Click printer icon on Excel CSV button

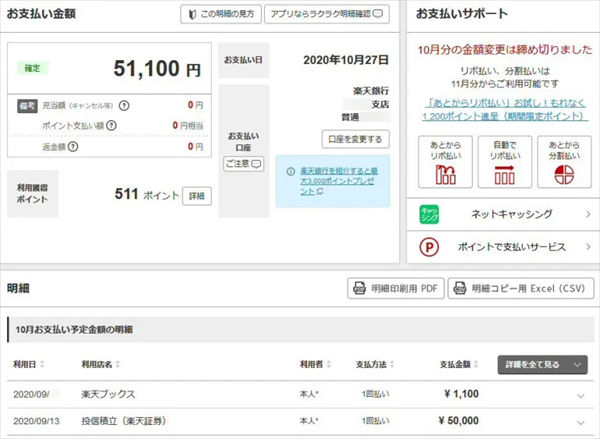[x=460, y=288]
